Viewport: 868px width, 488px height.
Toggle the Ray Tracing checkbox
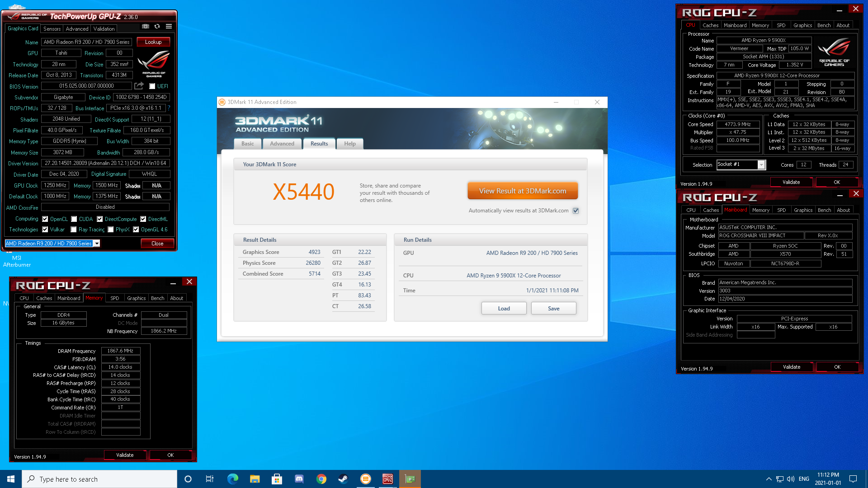(74, 230)
